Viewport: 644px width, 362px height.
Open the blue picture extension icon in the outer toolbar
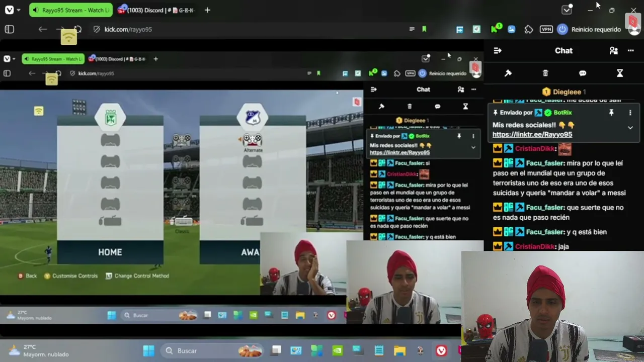(x=512, y=29)
